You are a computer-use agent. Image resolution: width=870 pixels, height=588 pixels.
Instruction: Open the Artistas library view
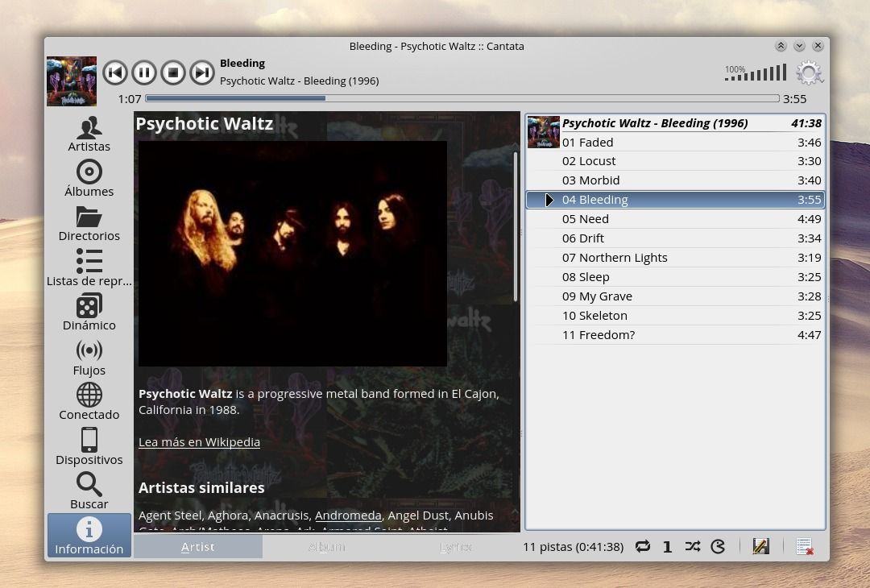coord(89,134)
